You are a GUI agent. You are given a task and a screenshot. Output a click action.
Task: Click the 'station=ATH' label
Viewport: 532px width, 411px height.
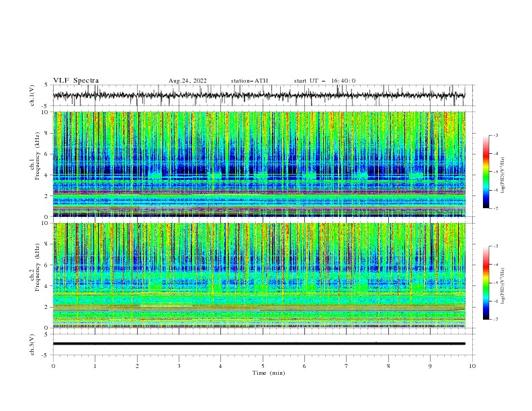coord(249,81)
